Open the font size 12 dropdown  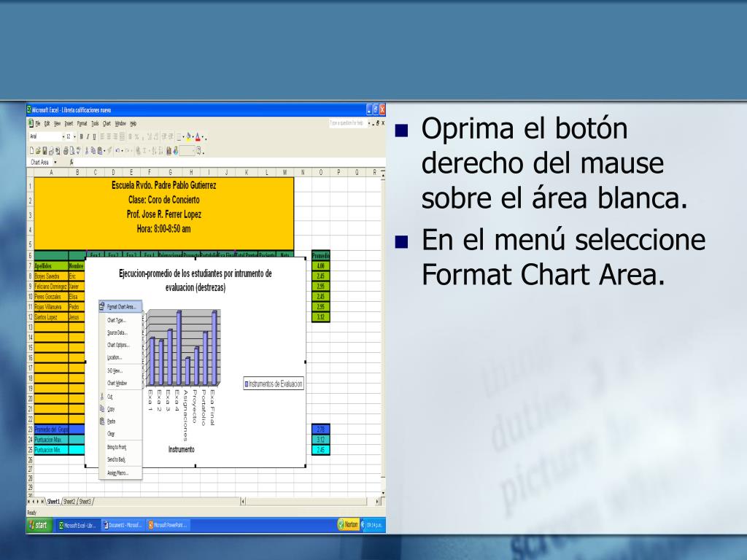coord(75,136)
